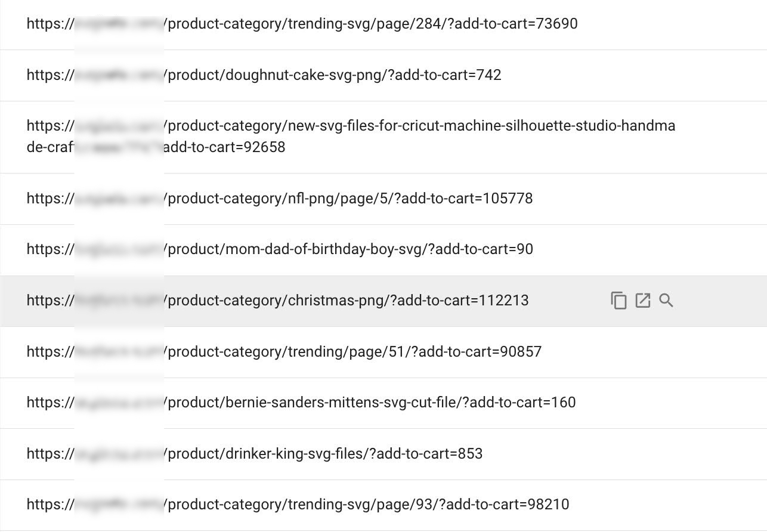The image size is (767, 532).
Task: Inspect the christmas-png URL with magnifier icon
Action: click(x=666, y=301)
